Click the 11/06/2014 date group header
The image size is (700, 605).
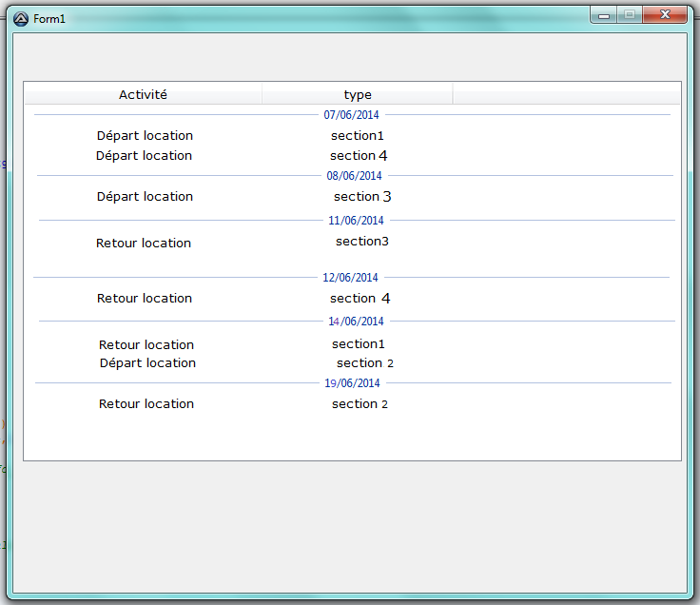coord(356,221)
